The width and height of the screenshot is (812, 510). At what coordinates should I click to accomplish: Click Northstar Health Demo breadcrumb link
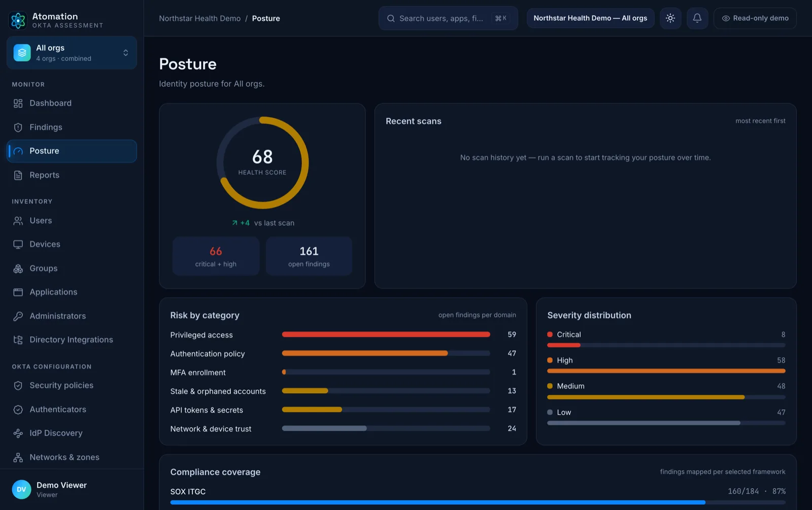(x=200, y=18)
